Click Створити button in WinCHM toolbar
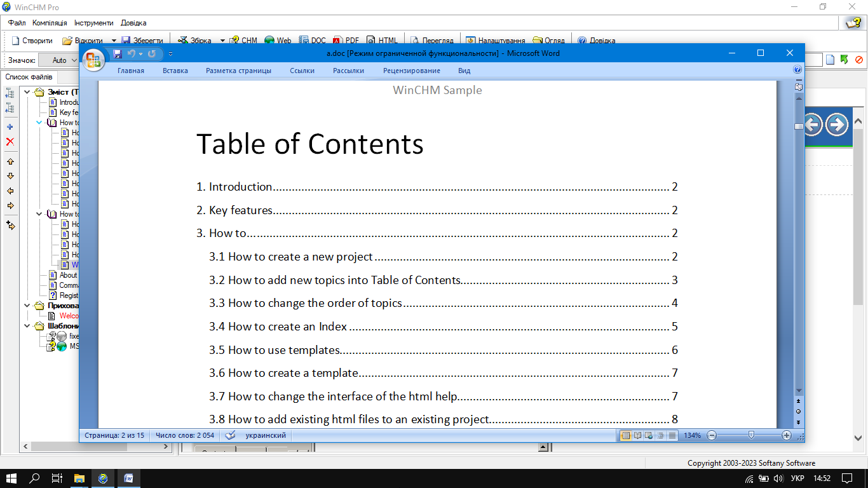 click(x=32, y=41)
